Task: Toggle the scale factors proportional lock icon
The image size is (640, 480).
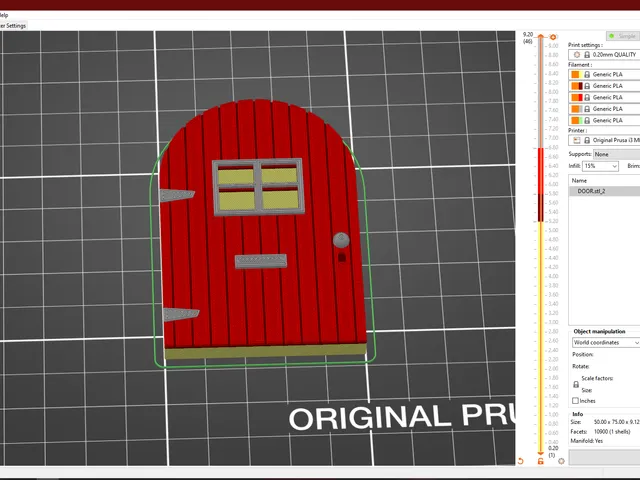Action: (576, 384)
